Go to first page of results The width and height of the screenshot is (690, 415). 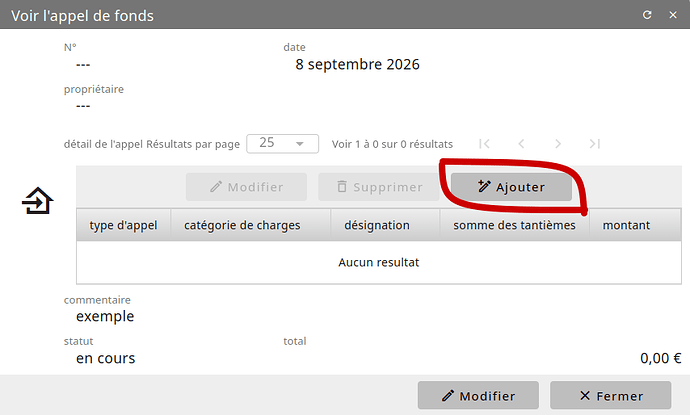pos(484,143)
